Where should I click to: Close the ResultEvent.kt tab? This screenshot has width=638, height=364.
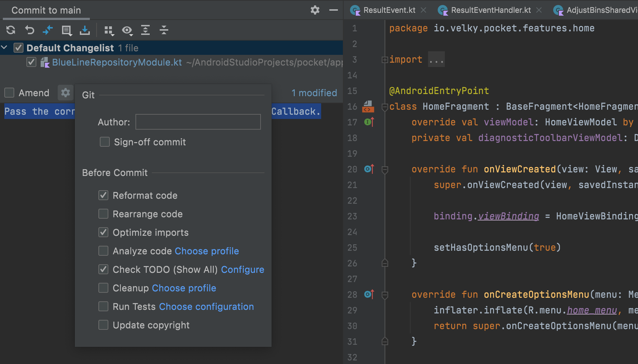[423, 10]
